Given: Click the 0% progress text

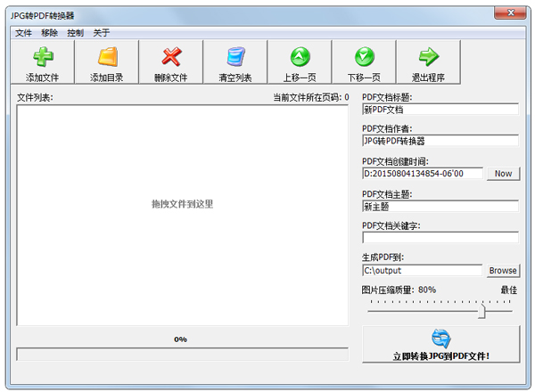Looking at the screenshot, I should coord(180,339).
